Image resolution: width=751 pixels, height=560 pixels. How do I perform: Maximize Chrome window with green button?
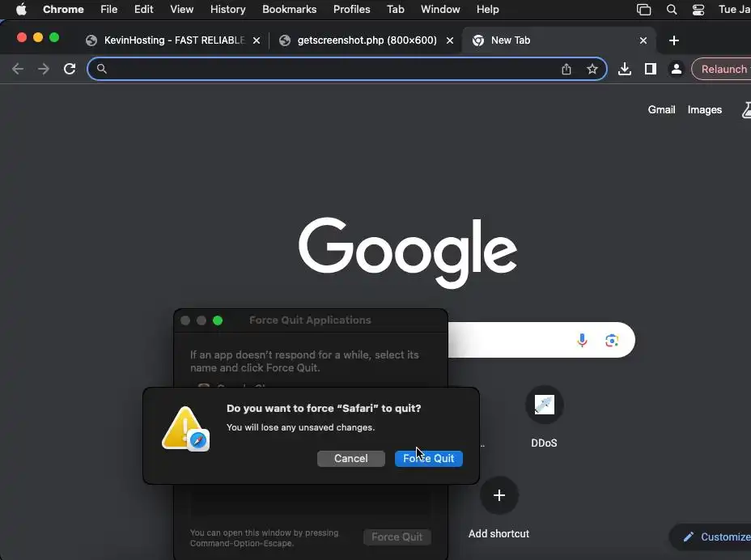click(54, 37)
